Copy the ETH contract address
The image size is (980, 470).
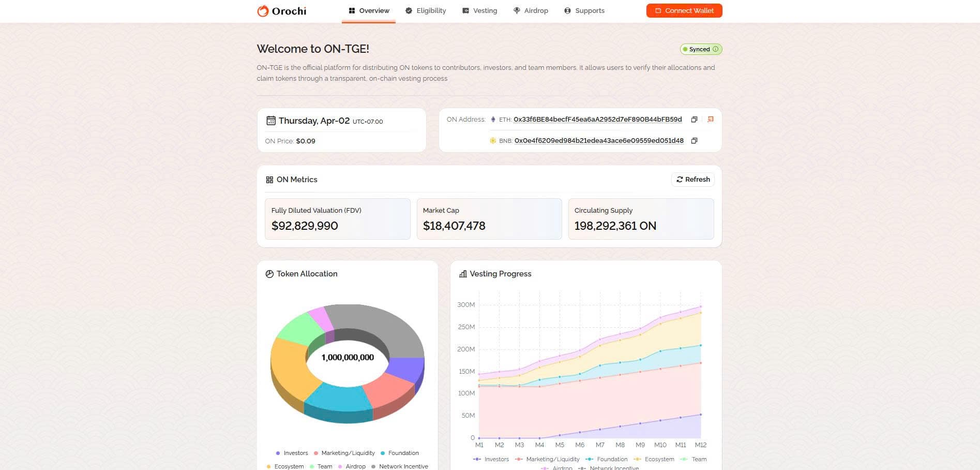(x=694, y=120)
